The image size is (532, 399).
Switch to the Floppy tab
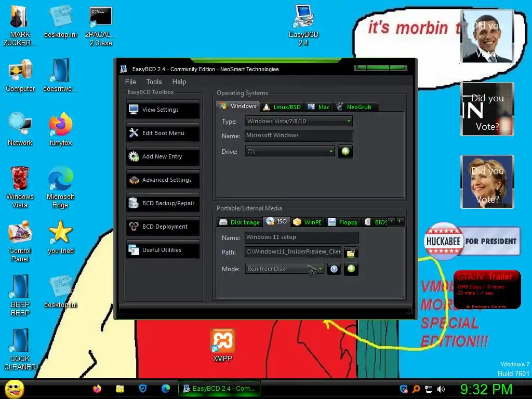pos(343,222)
